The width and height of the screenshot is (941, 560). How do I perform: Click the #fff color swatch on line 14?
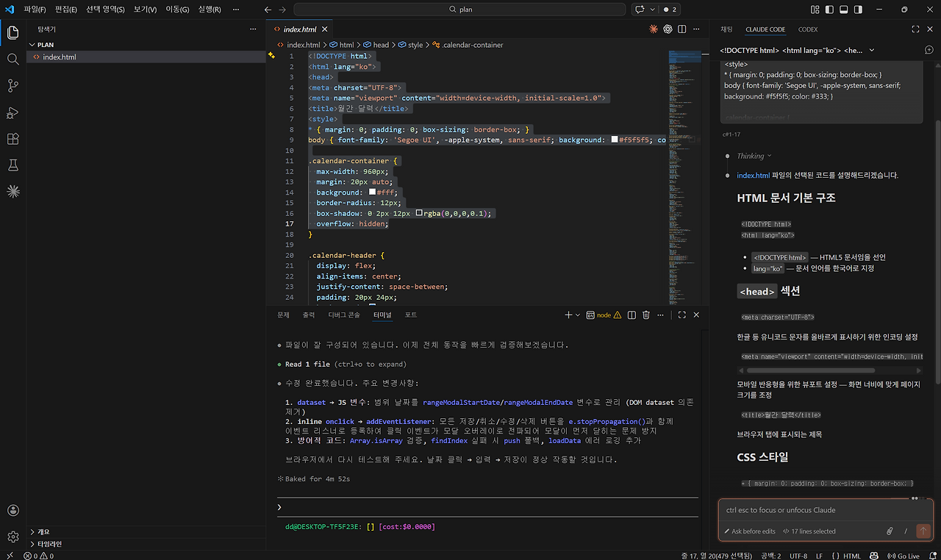373,193
